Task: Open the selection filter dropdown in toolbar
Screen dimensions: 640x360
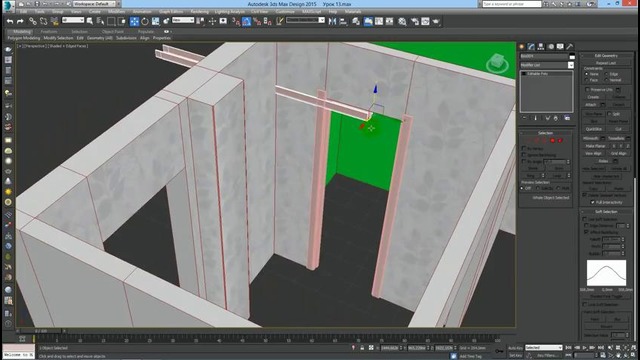Action: tap(73, 20)
